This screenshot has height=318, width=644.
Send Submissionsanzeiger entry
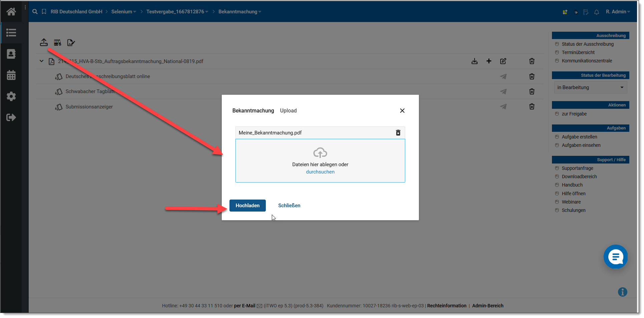coord(503,106)
